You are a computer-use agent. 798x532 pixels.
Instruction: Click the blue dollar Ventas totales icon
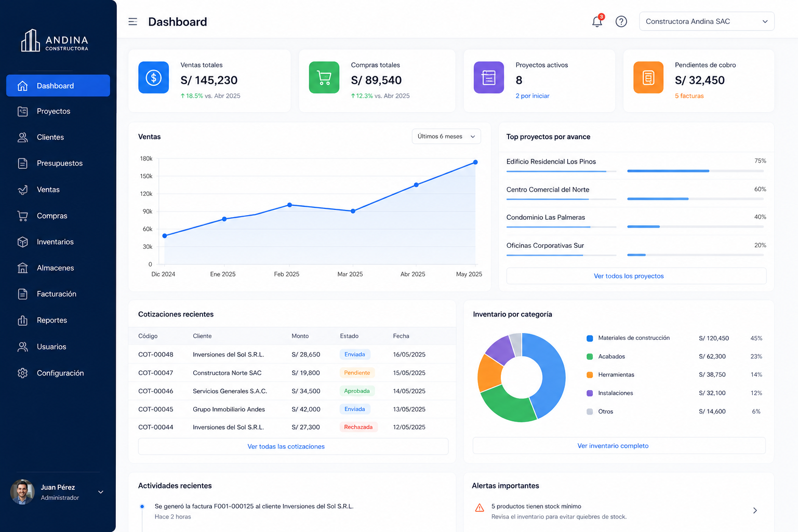tap(153, 77)
